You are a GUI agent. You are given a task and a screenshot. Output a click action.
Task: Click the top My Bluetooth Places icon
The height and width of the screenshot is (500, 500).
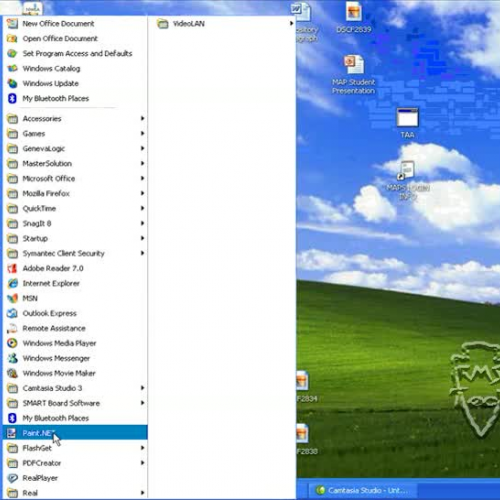[12, 99]
